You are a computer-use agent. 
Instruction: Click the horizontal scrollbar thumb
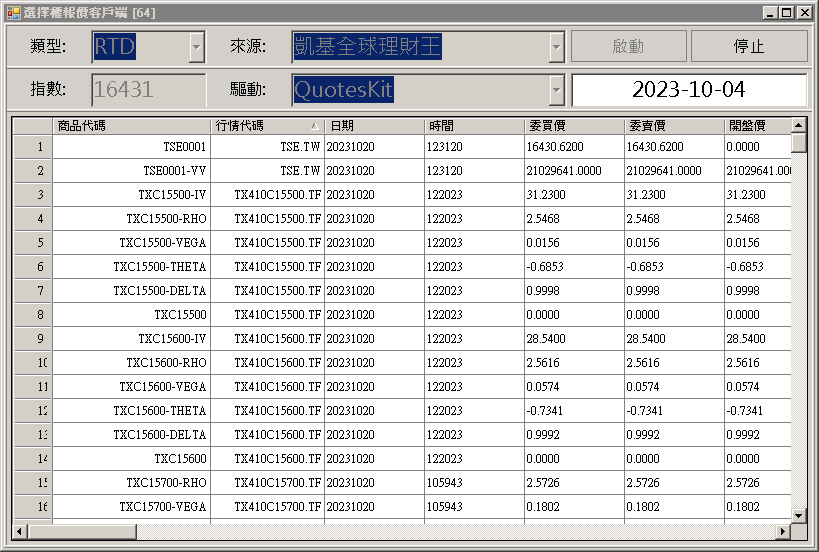pyautogui.click(x=82, y=532)
